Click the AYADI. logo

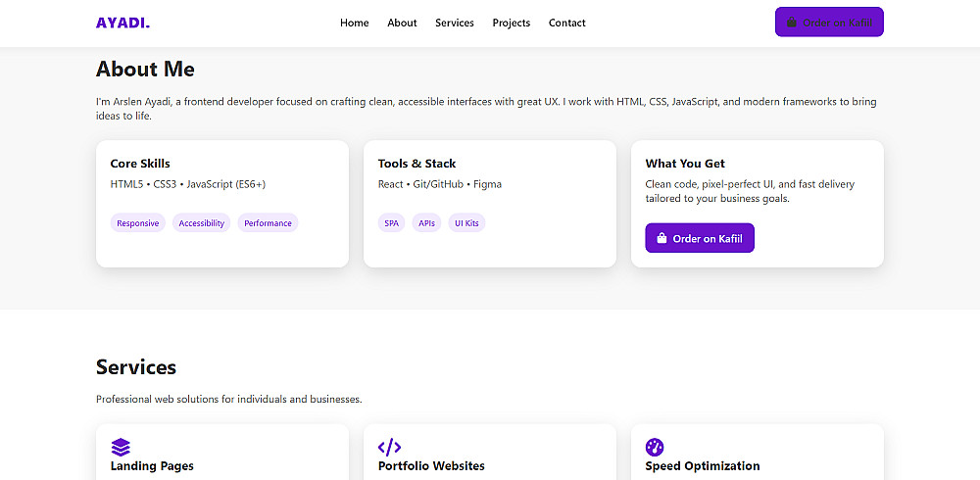click(122, 23)
